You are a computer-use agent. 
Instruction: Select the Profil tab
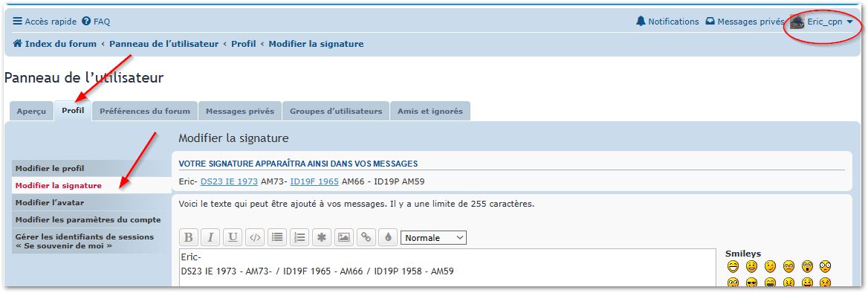click(x=73, y=110)
